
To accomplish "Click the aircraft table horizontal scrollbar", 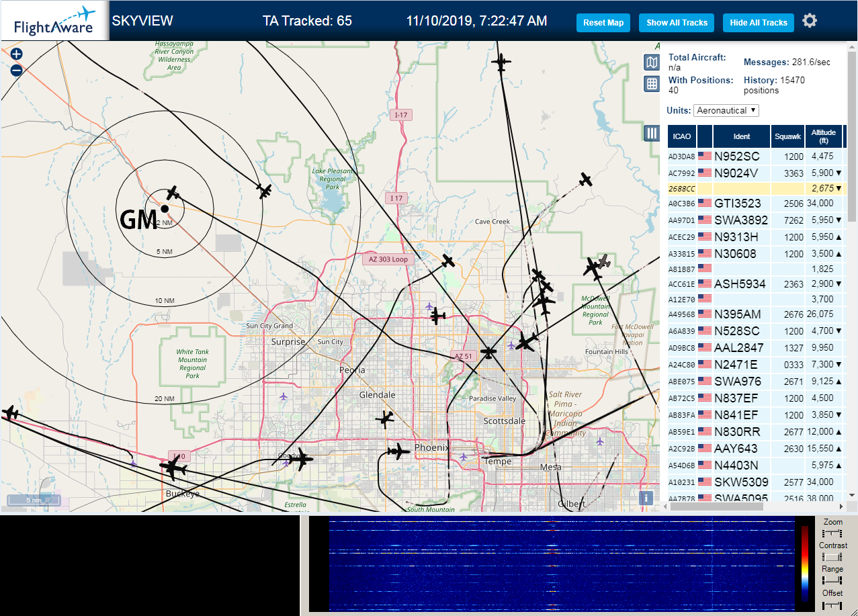I will [716, 507].
